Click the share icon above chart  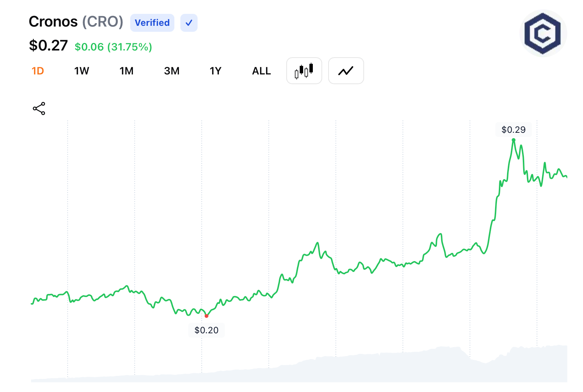(x=39, y=108)
